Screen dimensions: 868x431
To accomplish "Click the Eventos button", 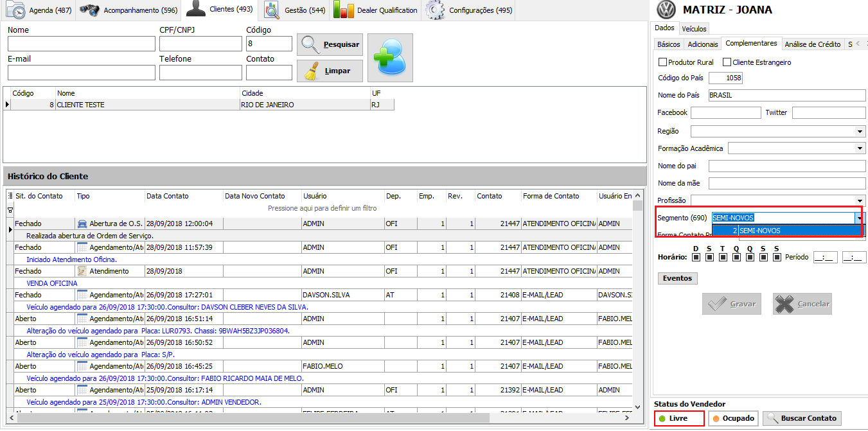I will [x=677, y=278].
